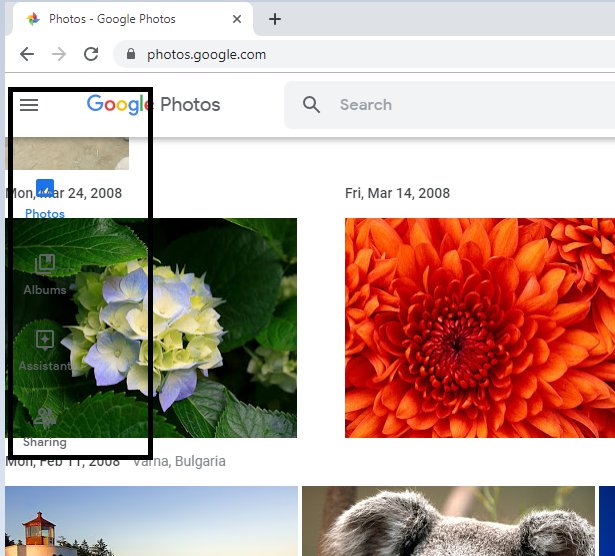Open the orange chrysanthemum photo

pyautogui.click(x=480, y=328)
